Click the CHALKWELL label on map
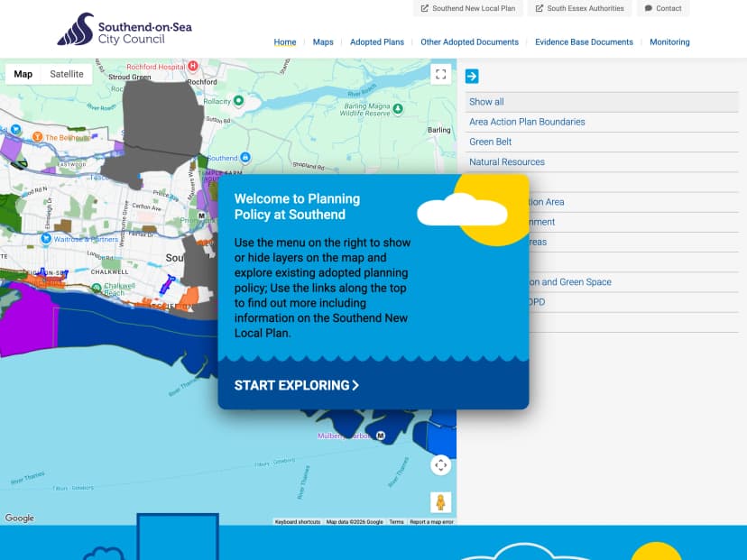Image resolution: width=747 pixels, height=560 pixels. pos(109,272)
